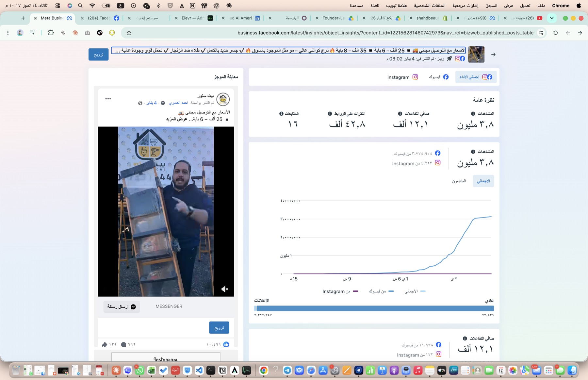Go back using the page arrow beside thumbnail
This screenshot has width=588, height=380.
pos(493,55)
